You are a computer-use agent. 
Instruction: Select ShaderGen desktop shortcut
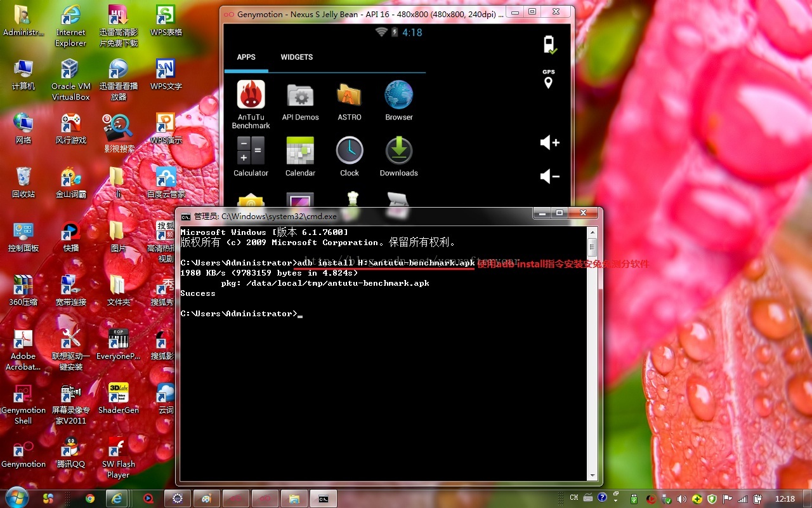coord(118,399)
